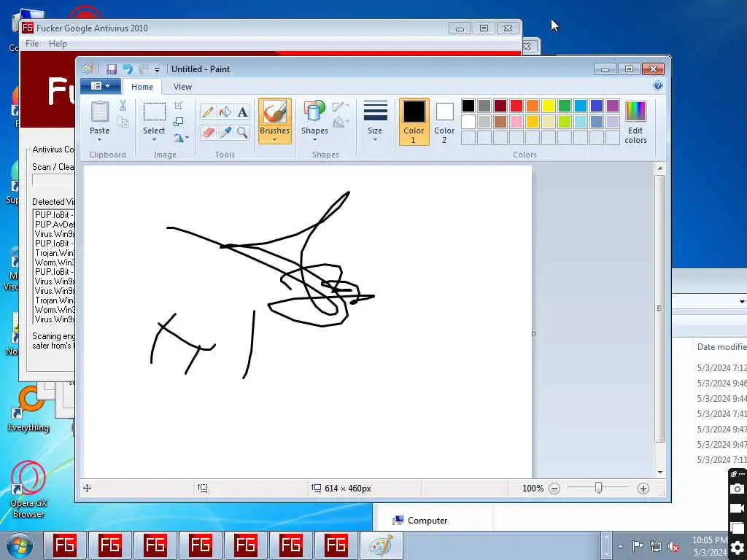Click the Paste clipboard icon

pyautogui.click(x=99, y=112)
